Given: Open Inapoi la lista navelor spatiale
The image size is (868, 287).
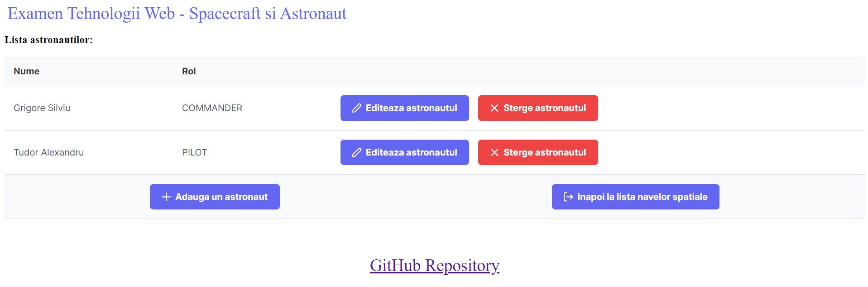Looking at the screenshot, I should click(x=635, y=197).
